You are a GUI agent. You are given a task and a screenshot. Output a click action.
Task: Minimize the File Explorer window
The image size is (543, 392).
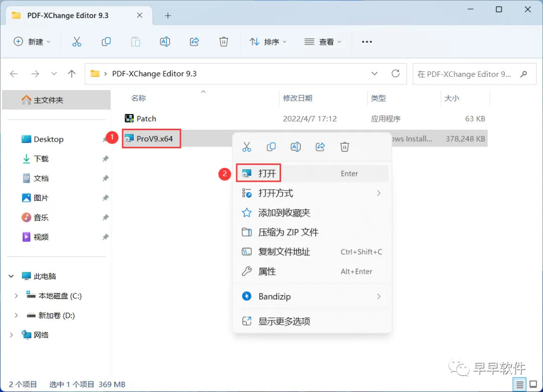click(x=470, y=10)
